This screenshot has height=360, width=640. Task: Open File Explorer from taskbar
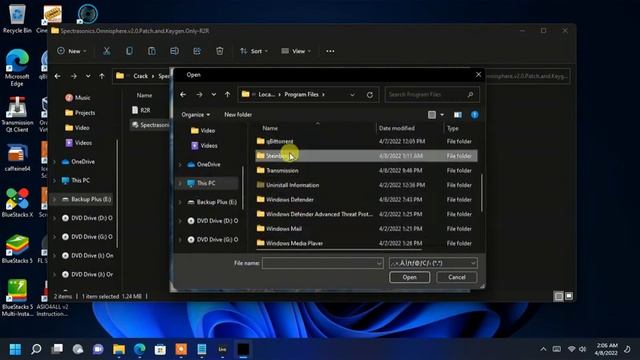click(119, 349)
